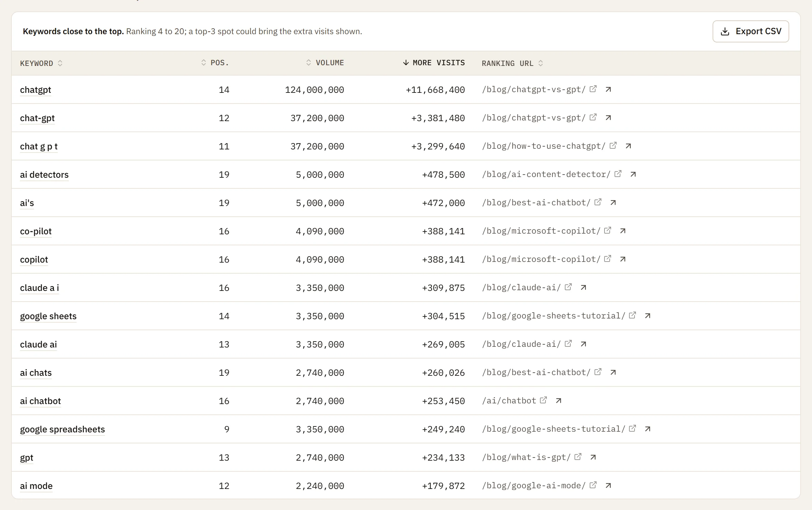Click diagonal arrow icon in ai's row
The height and width of the screenshot is (510, 812).
(613, 203)
